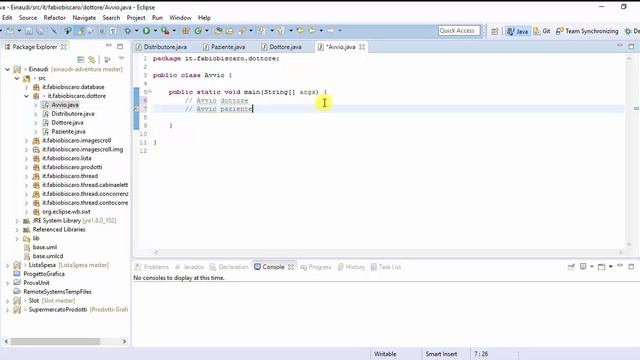Click the Package Explorer scroll right arrow

pos(124,341)
